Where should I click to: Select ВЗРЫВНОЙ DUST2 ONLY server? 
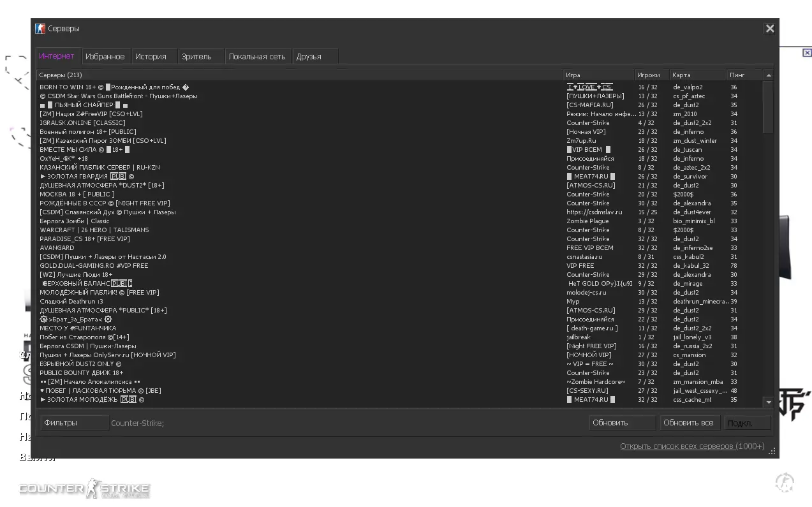click(400, 364)
